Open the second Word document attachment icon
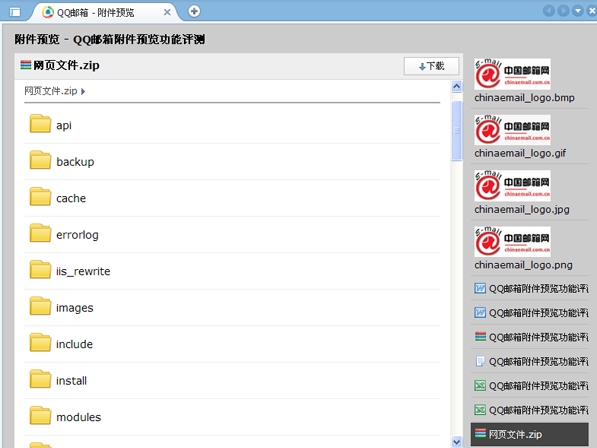Image resolution: width=597 pixels, height=448 pixels. coord(480,312)
